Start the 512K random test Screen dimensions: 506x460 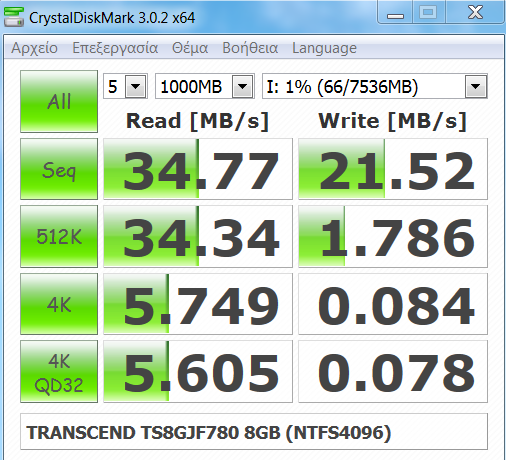coord(59,236)
